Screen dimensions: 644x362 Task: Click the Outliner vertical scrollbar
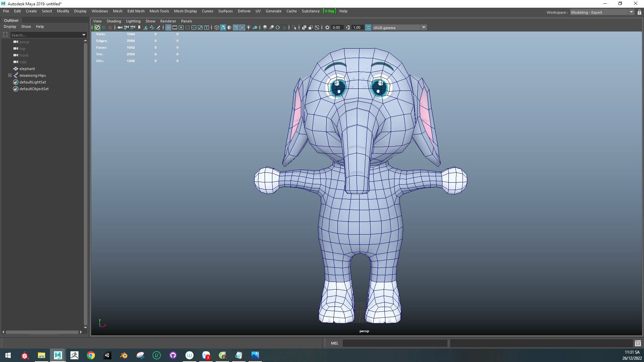click(85, 184)
